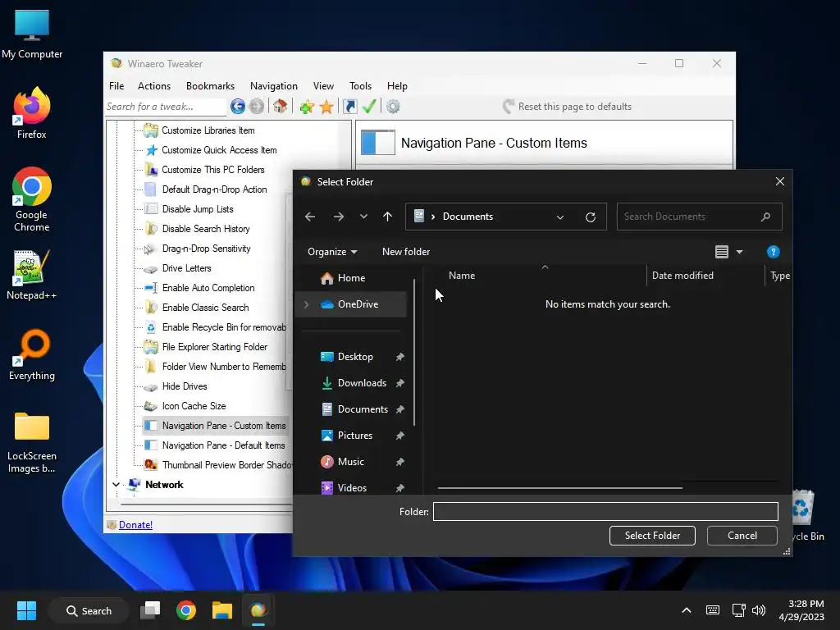
Task: Open bookmarks via yellow star icon
Action: click(326, 107)
